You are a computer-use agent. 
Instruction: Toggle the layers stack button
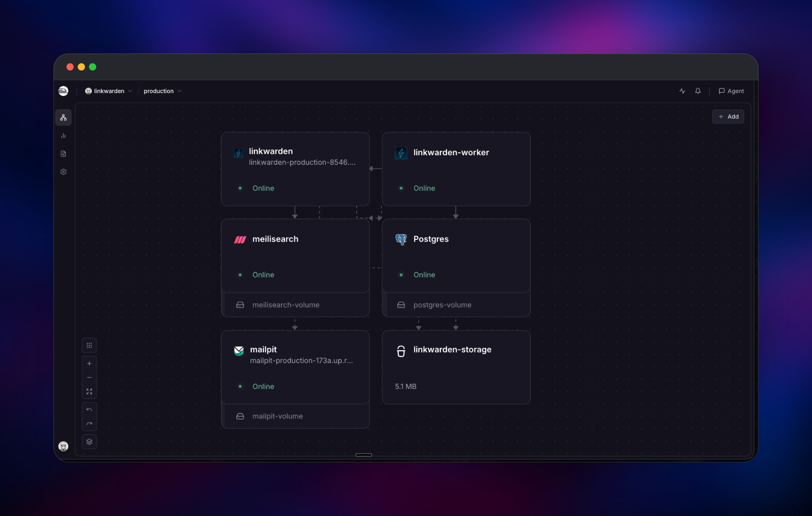pyautogui.click(x=89, y=442)
